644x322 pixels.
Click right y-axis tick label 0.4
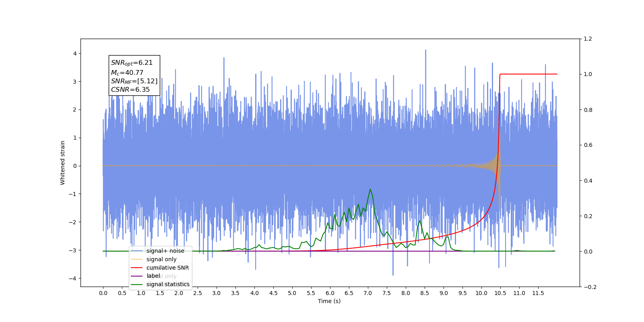click(x=588, y=181)
